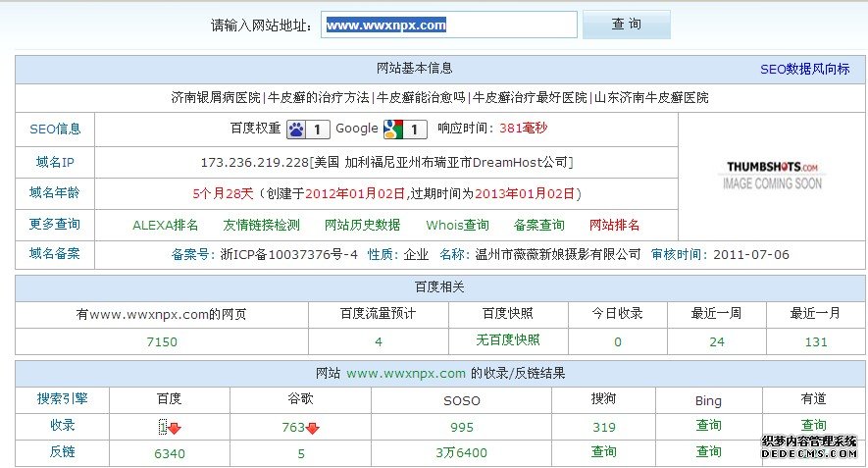This screenshot has width=868, height=468.
Task: Click red down arrow beside 763
Action: tap(312, 428)
